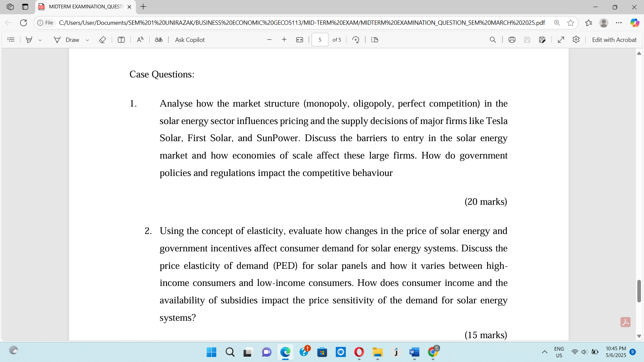Click the page number input field

coord(320,40)
